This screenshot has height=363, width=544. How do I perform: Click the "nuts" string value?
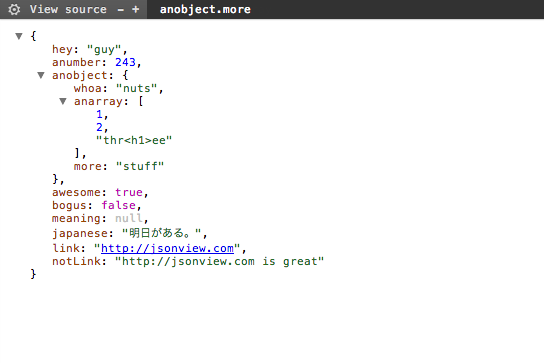(137, 88)
